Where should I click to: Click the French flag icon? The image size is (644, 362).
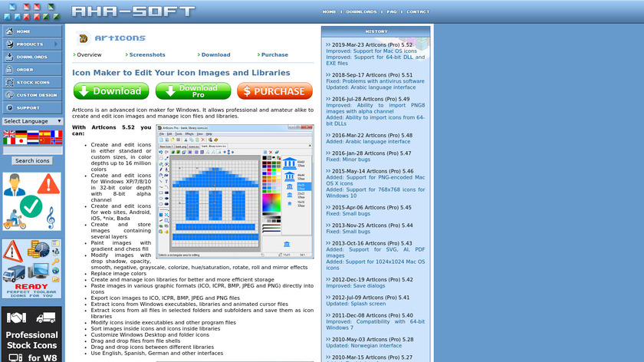coord(56,133)
